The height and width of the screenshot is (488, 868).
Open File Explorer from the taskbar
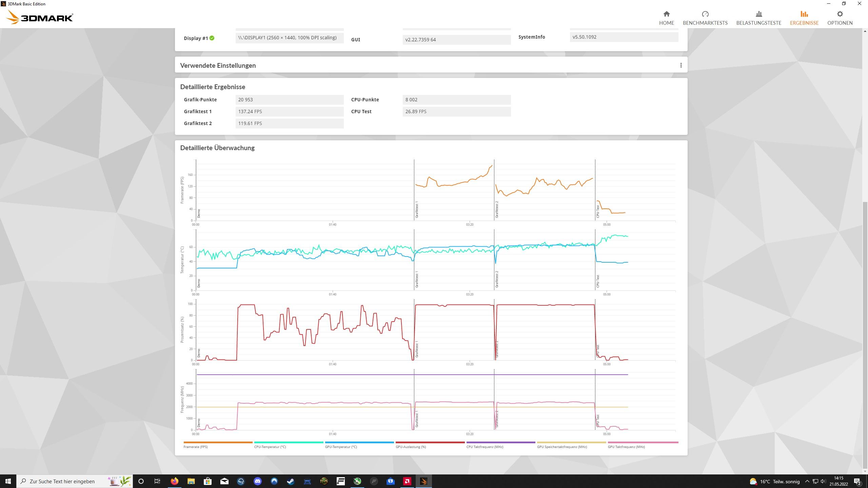pyautogui.click(x=191, y=481)
